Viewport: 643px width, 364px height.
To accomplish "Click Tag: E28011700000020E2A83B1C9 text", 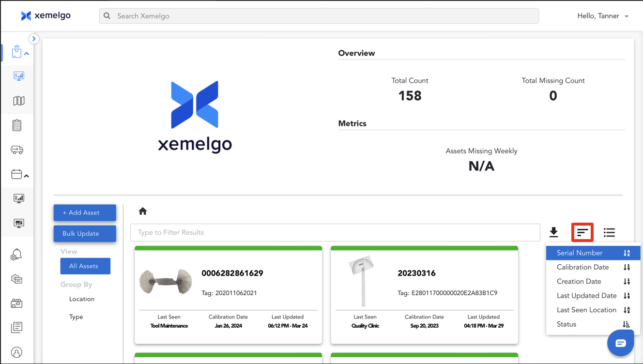I will pos(447,293).
